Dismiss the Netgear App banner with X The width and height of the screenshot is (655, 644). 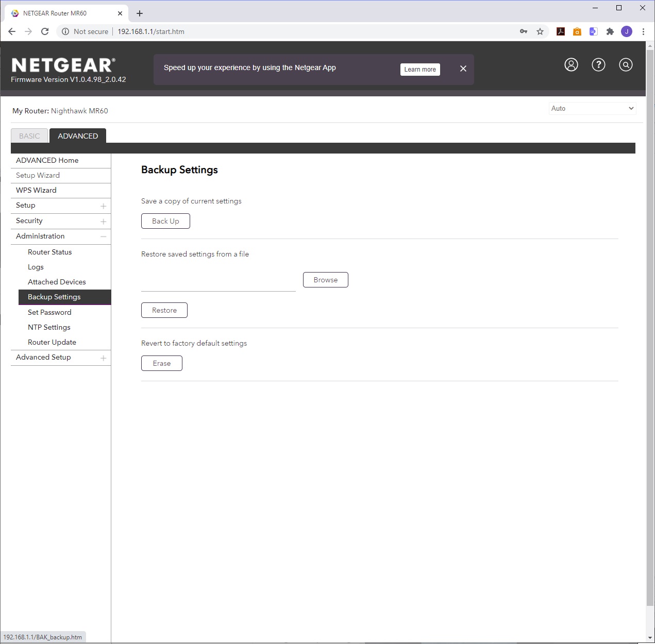(x=463, y=69)
